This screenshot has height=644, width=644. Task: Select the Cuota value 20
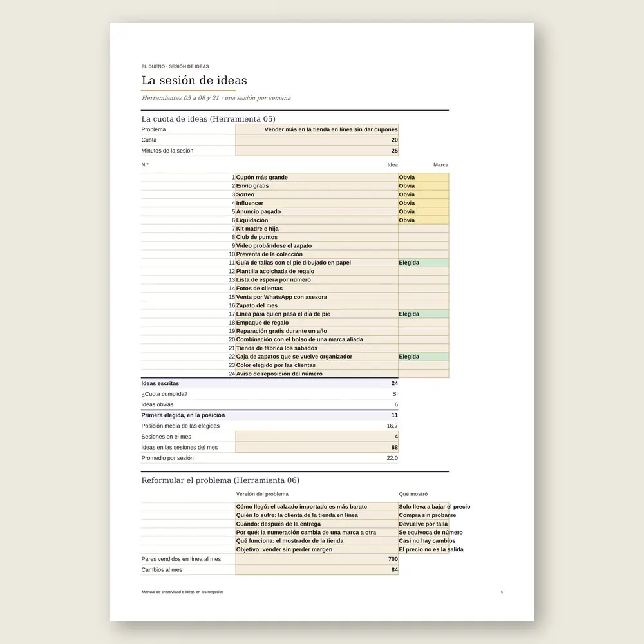317,140
